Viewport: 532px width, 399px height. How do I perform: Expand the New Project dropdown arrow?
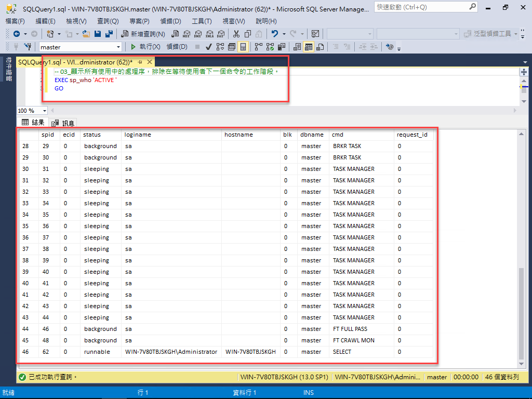pos(59,34)
